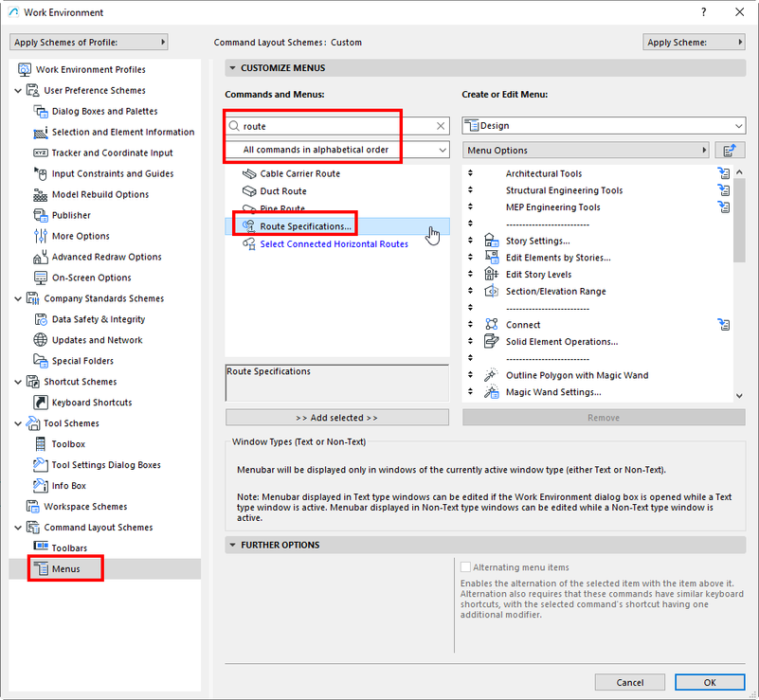
Task: Click the Cable Carrier Route icon
Action: click(x=249, y=173)
